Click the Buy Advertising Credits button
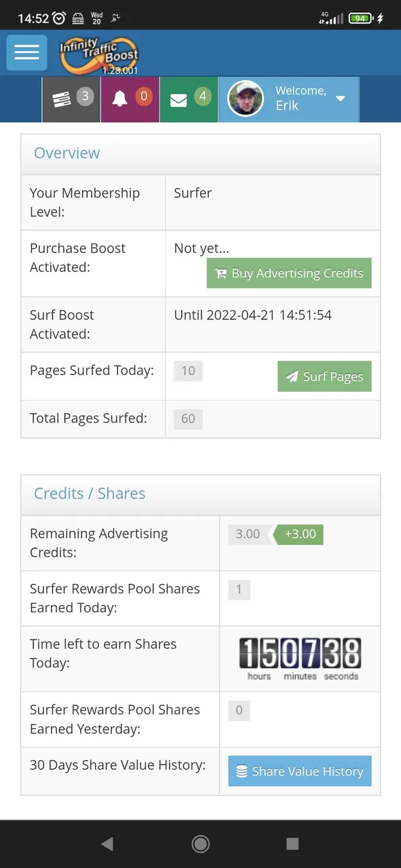 289,273
